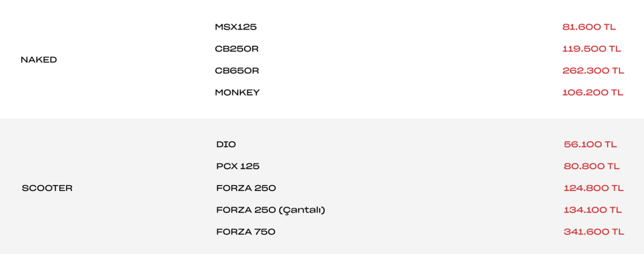
Task: Select FORZA 250 (Çantalı) entry
Action: pos(271,210)
